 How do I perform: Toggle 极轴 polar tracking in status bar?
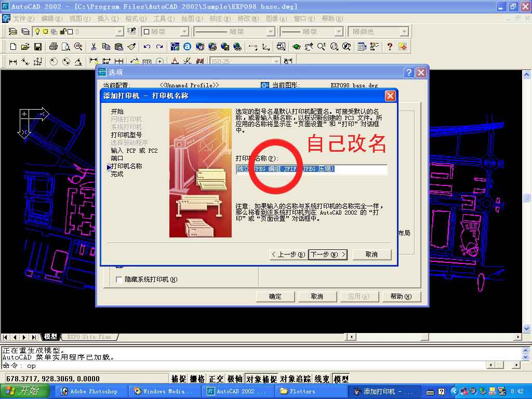click(x=234, y=379)
